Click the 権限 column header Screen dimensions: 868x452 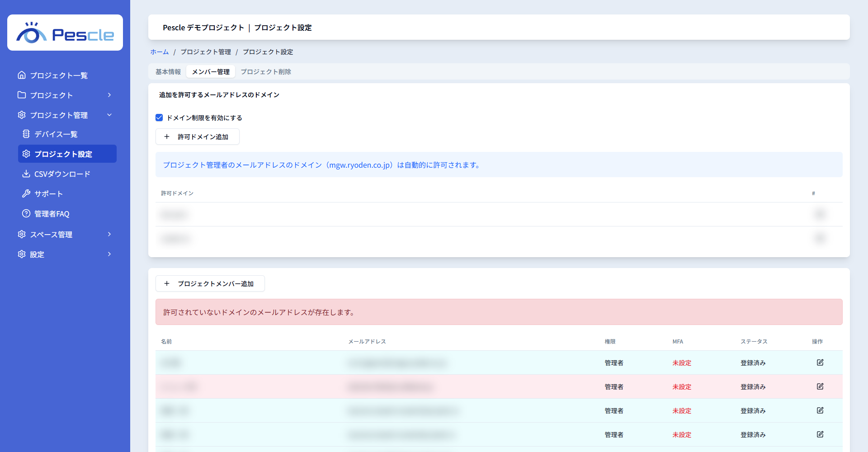point(610,341)
